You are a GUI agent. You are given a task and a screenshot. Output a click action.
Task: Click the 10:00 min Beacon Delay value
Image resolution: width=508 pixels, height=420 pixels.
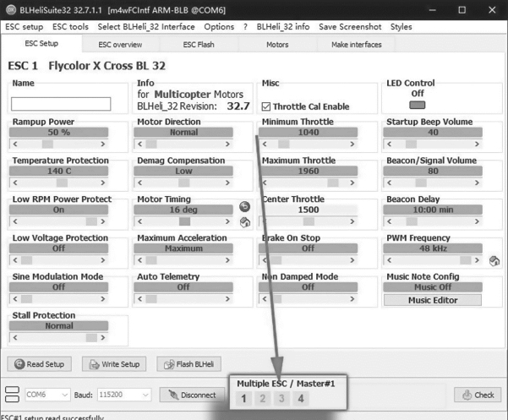point(433,210)
